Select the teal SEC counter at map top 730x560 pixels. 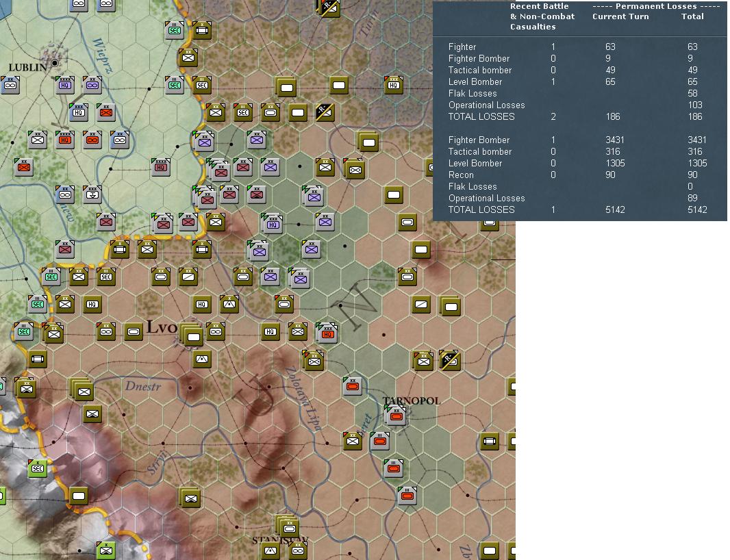click(x=175, y=30)
